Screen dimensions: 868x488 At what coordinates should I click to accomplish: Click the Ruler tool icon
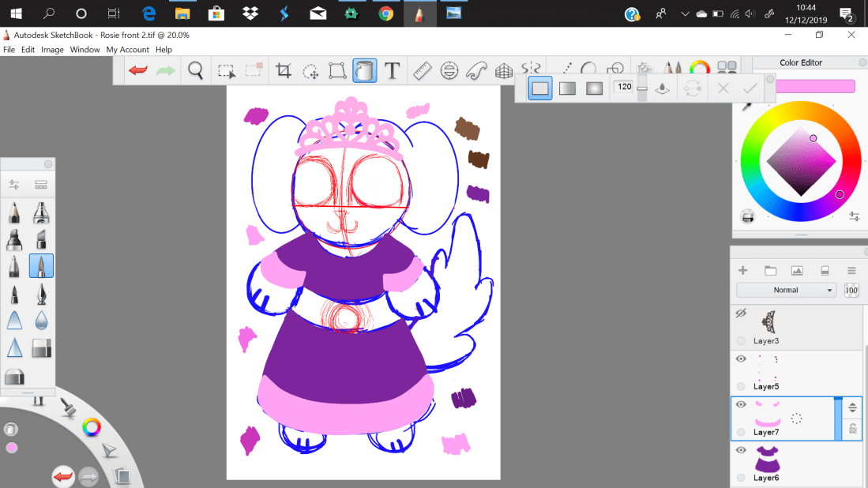pos(422,71)
